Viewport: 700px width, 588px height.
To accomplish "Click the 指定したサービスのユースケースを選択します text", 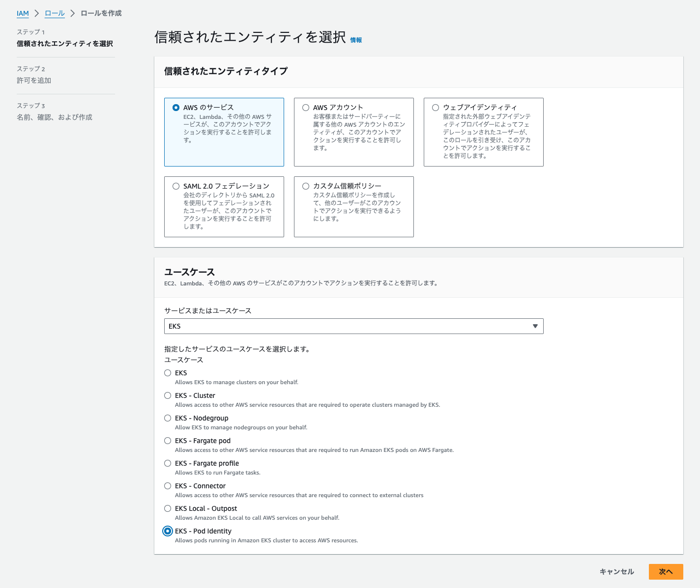I will coord(237,349).
